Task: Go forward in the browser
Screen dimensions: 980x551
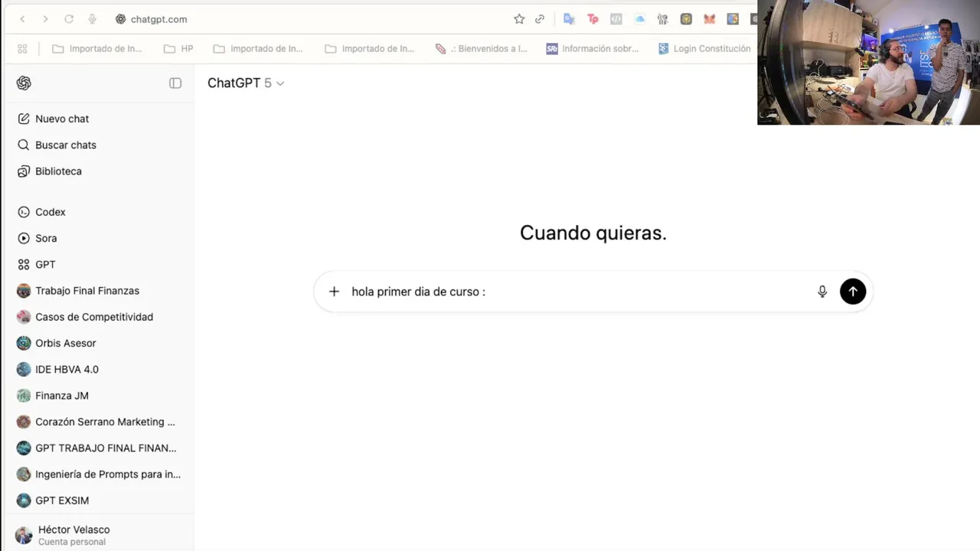Action: 45,19
